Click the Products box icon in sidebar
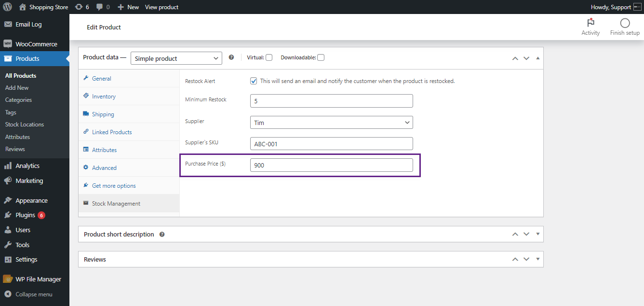 (8, 58)
